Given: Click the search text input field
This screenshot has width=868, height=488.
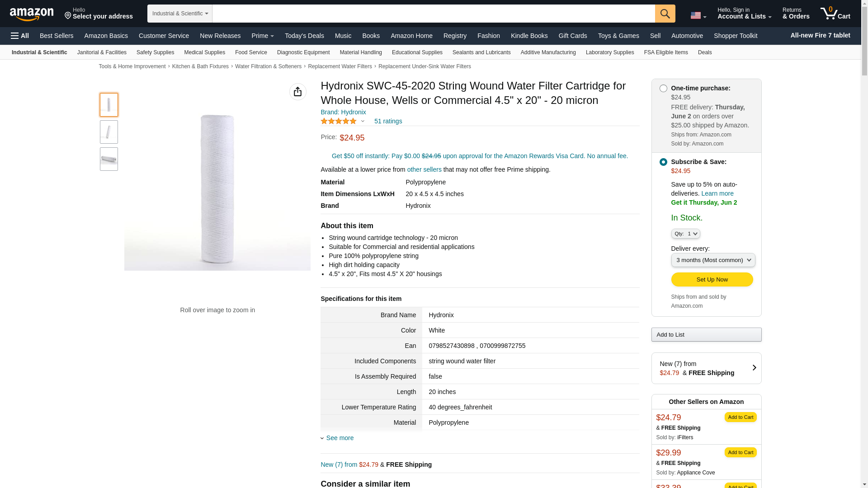Looking at the screenshot, I should (x=433, y=14).
